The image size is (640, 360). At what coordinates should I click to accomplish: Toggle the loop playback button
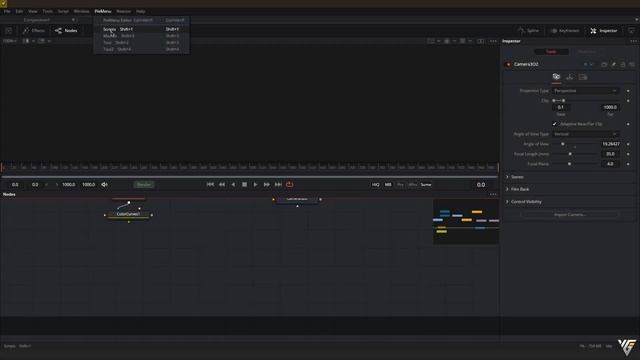[x=289, y=184]
